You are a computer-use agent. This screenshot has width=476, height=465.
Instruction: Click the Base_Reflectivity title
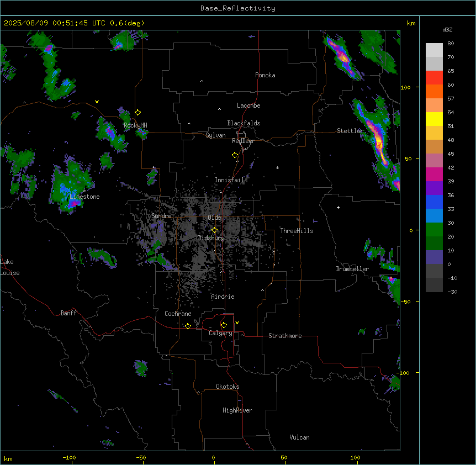(x=238, y=8)
